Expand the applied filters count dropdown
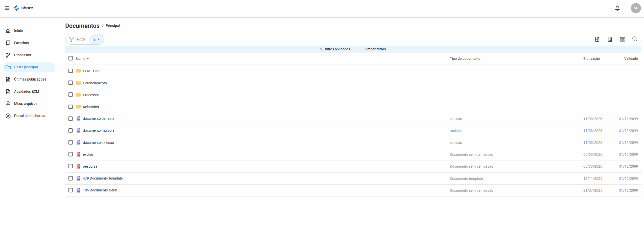Viewport: 644px width, 236px height. (97, 39)
